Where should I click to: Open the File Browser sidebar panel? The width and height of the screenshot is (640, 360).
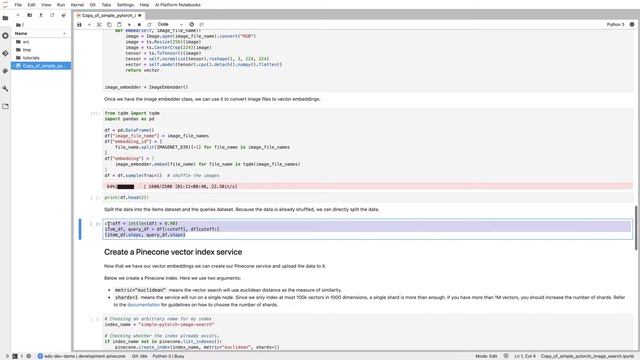pos(5,18)
